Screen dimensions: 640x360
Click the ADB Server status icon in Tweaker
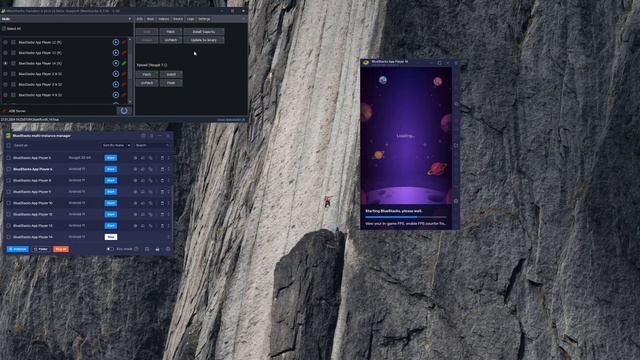click(x=5, y=111)
